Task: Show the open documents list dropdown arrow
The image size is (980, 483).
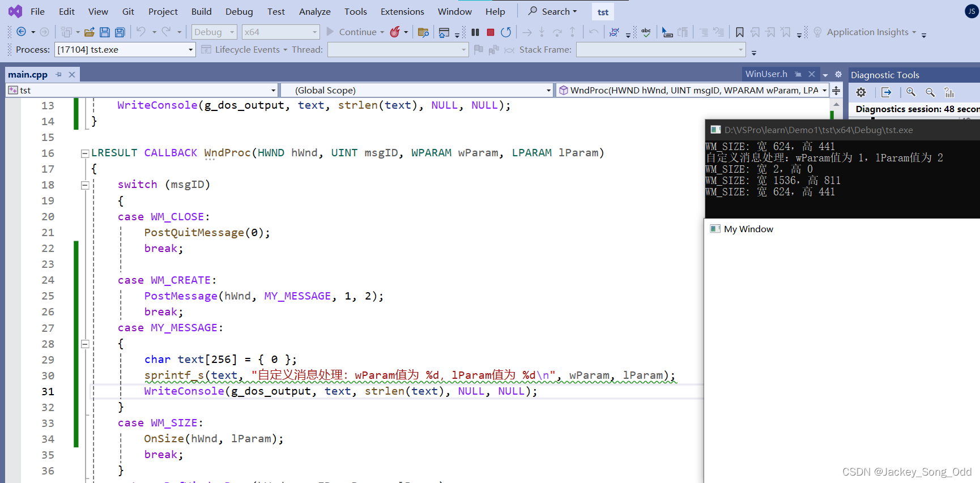Action: tap(825, 75)
